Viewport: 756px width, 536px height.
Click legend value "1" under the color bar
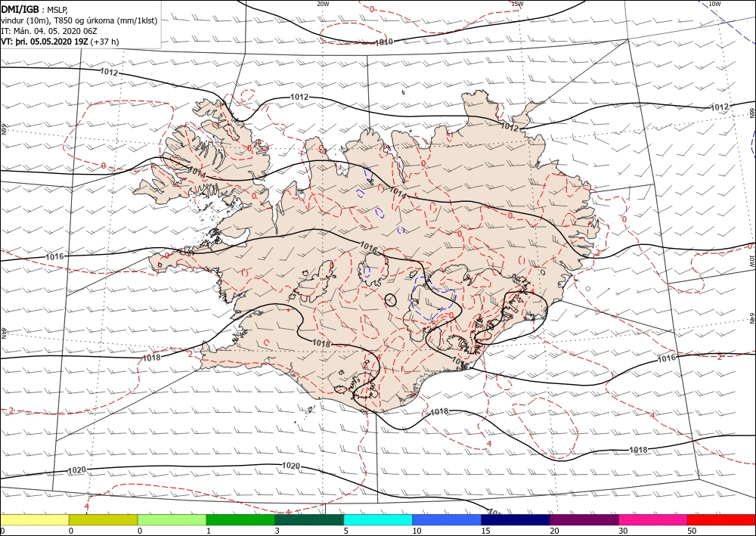[208, 531]
